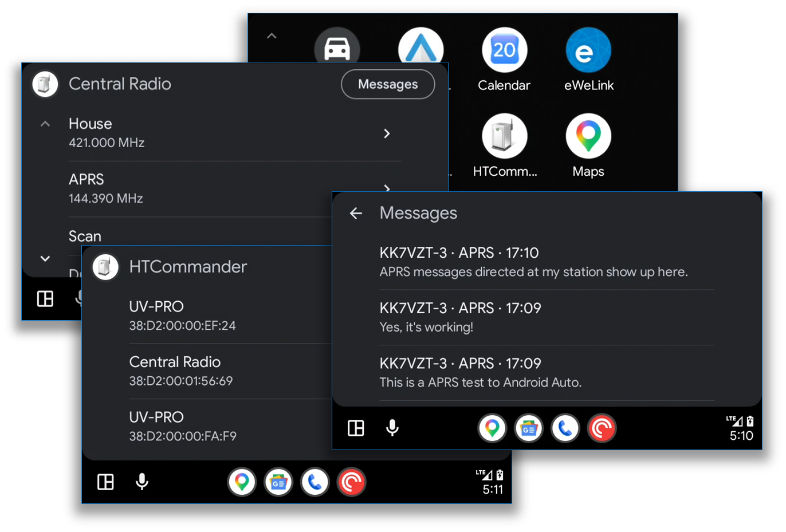Screen dimensions: 786x532
Task: Select the Central Radio device 38:D2:00:01:56:69
Action: 230,371
